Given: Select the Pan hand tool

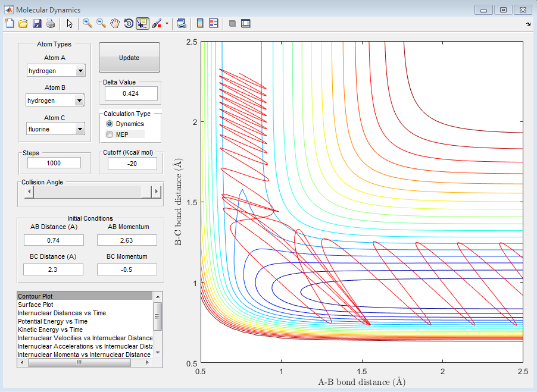Looking at the screenshot, I should pos(115,23).
